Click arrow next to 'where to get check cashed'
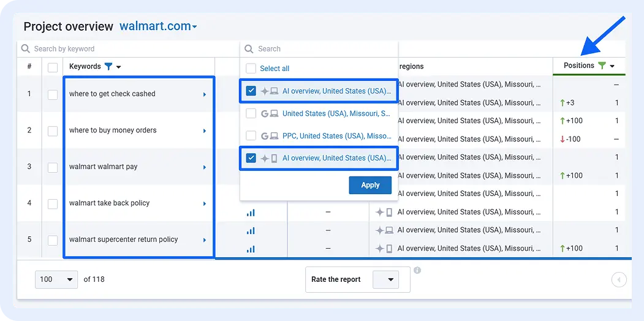The height and width of the screenshot is (321, 644). click(205, 94)
